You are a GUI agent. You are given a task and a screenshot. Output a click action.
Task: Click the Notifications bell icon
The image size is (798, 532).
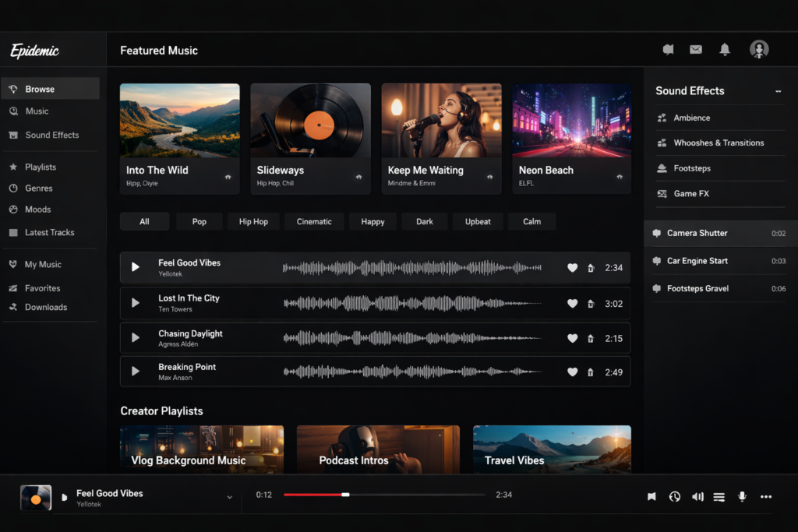(x=725, y=49)
